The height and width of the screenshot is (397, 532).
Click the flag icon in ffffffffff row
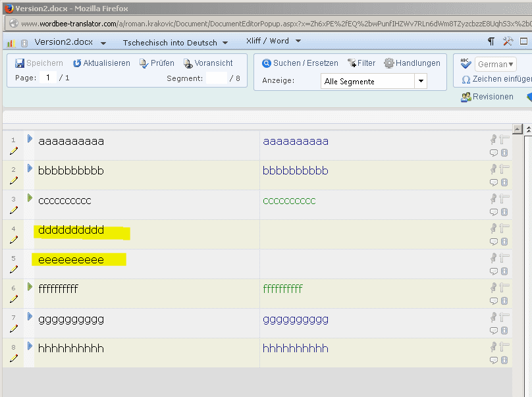tap(504, 287)
